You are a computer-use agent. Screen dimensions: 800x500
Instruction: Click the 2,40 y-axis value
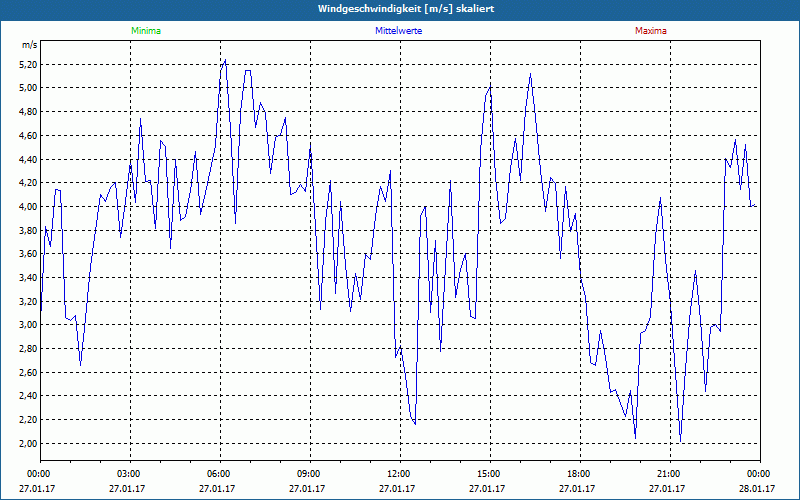(x=30, y=396)
